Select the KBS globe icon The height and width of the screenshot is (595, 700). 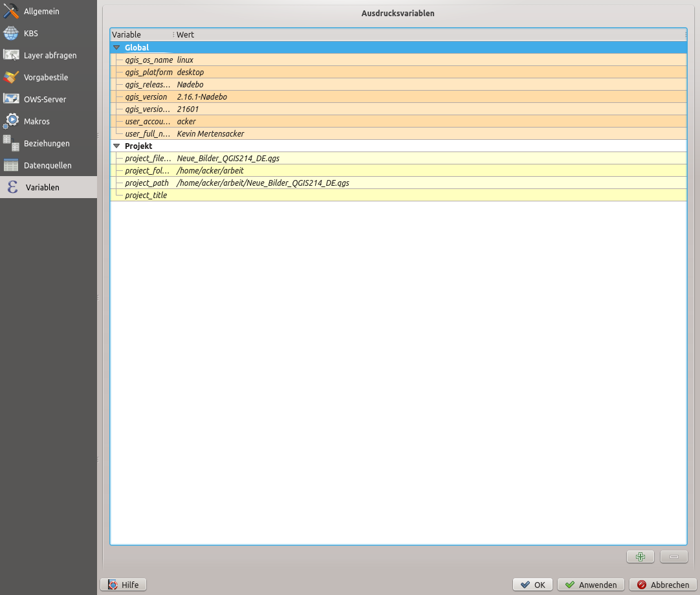[12, 34]
